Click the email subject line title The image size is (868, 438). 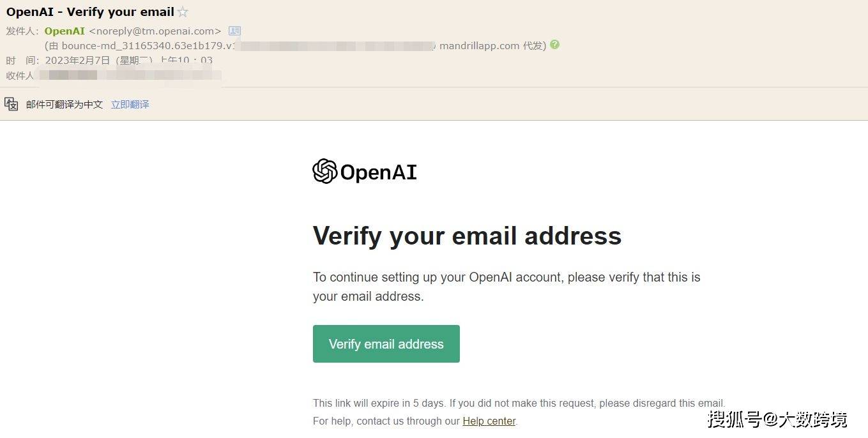[x=90, y=12]
